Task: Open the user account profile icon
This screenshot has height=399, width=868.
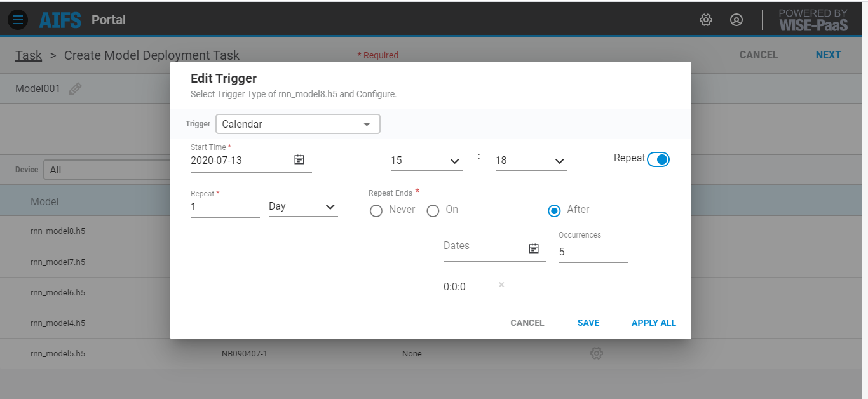Action: tap(736, 20)
